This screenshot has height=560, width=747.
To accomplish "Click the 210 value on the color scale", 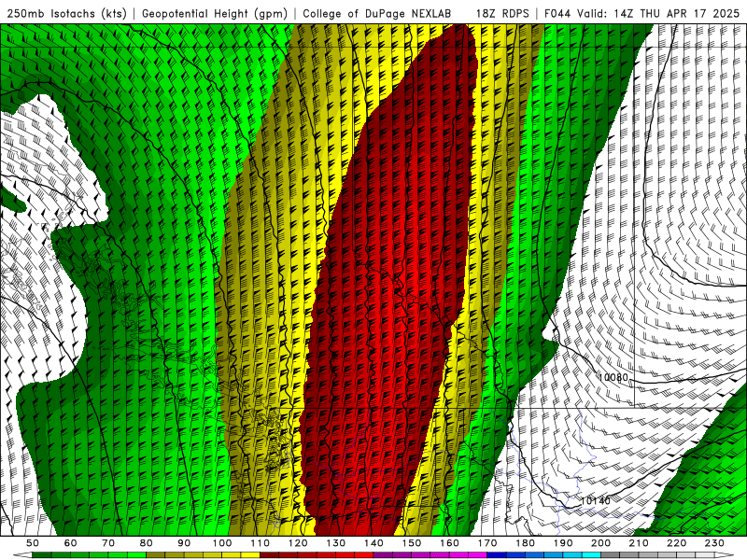I will (x=640, y=543).
